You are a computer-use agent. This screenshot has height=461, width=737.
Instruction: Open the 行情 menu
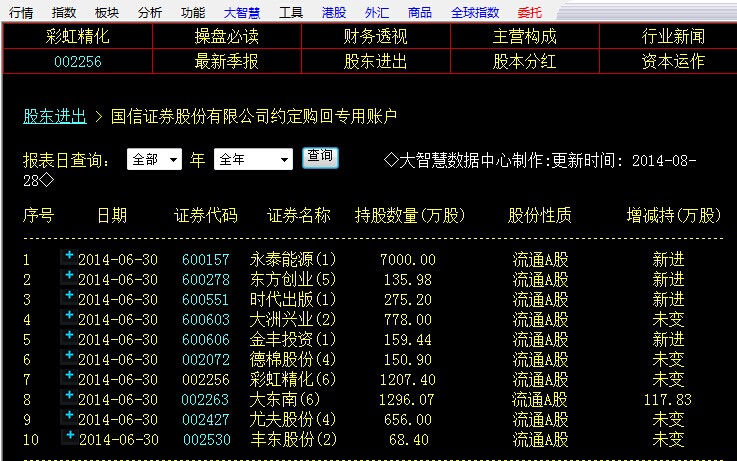click(x=21, y=12)
